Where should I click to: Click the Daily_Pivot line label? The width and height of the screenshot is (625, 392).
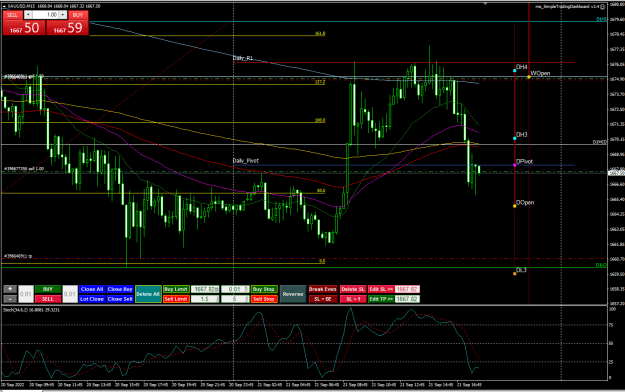tap(246, 160)
